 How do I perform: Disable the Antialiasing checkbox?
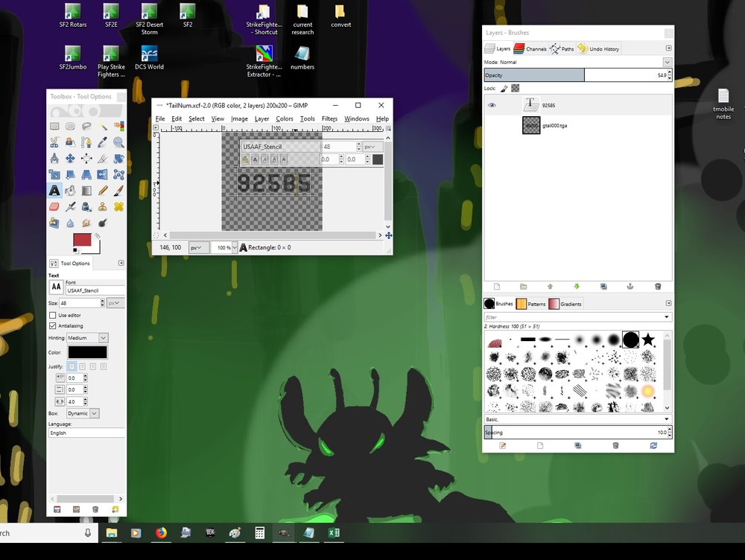[x=53, y=326]
